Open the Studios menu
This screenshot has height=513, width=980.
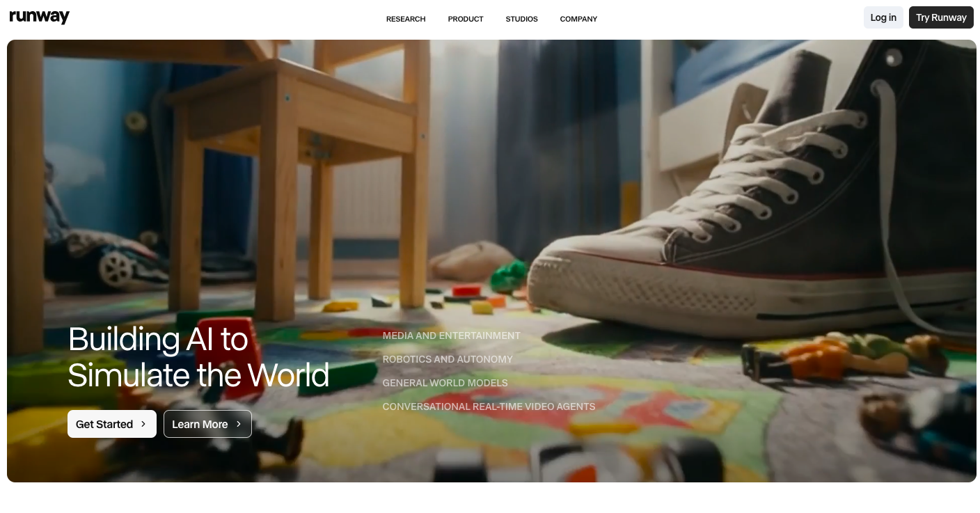pyautogui.click(x=521, y=19)
